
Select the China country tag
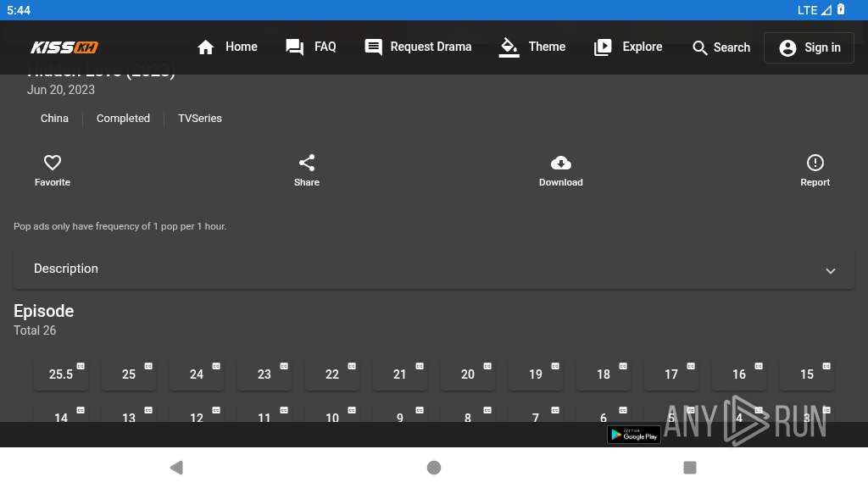click(x=54, y=119)
